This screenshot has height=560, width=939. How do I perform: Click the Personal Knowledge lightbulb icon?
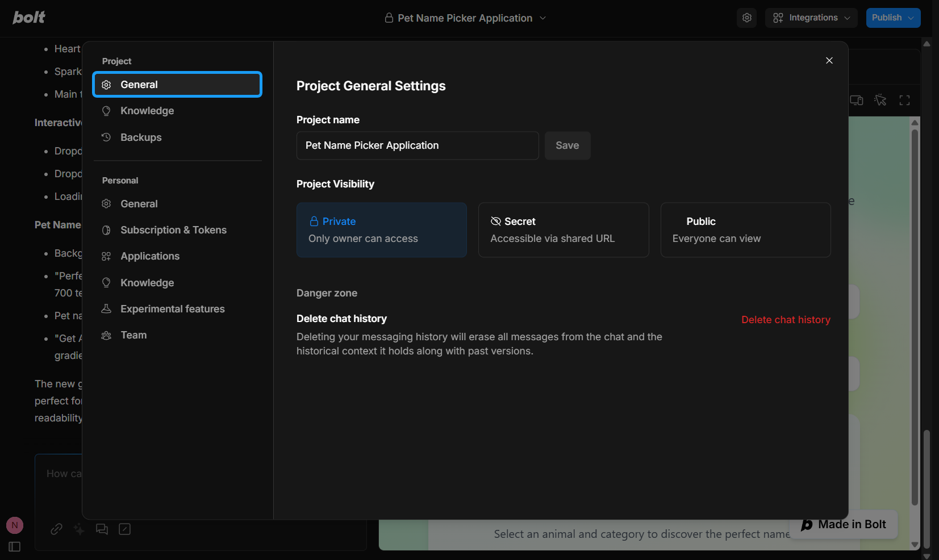[x=106, y=282]
